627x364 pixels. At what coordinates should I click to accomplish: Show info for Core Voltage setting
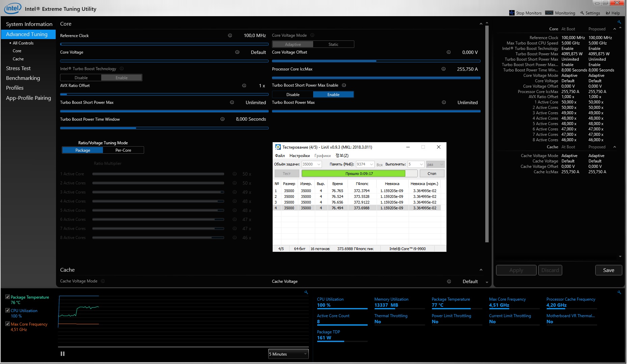(x=237, y=52)
